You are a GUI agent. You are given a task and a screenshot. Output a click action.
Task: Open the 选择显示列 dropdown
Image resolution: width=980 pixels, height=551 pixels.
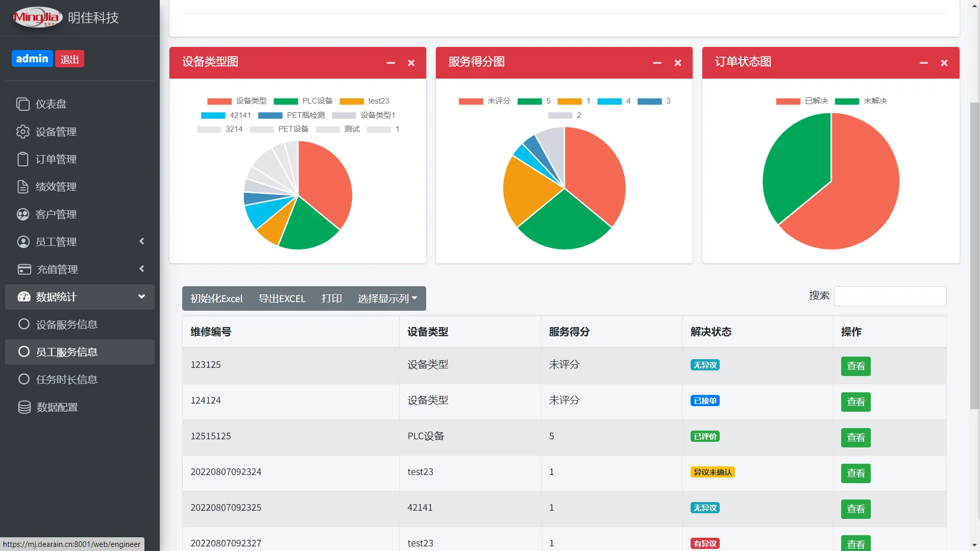click(x=387, y=298)
